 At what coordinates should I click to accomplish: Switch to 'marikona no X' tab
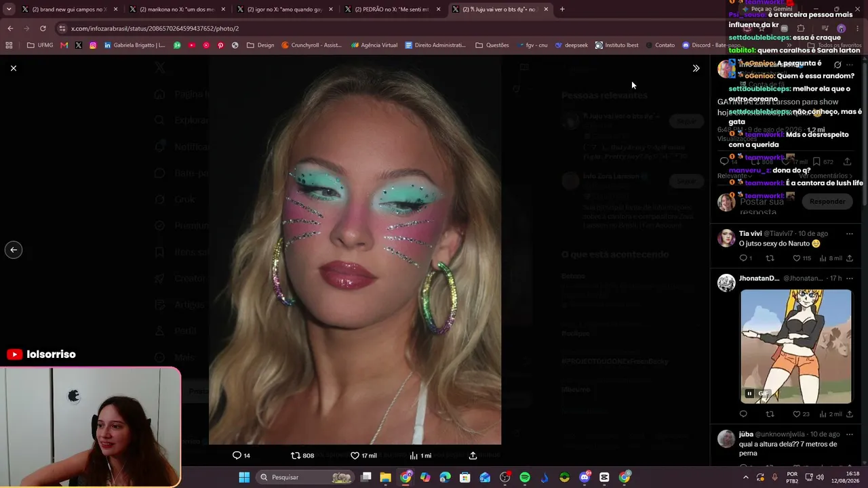(x=176, y=9)
